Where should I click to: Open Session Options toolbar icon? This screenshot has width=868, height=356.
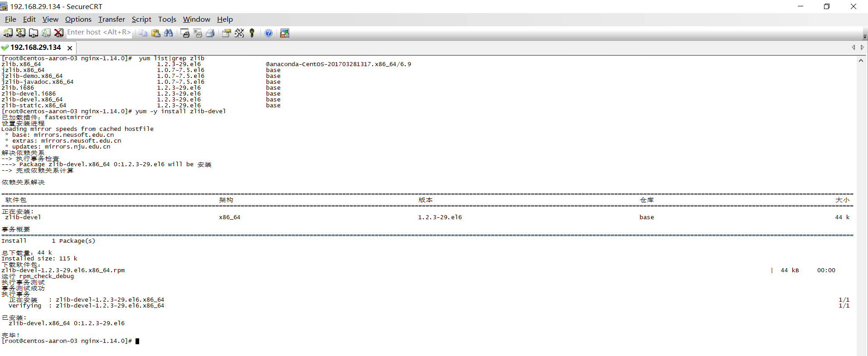coord(227,33)
